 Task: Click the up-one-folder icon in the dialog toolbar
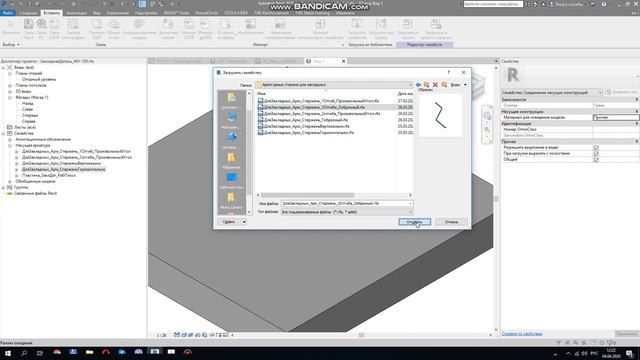point(427,84)
